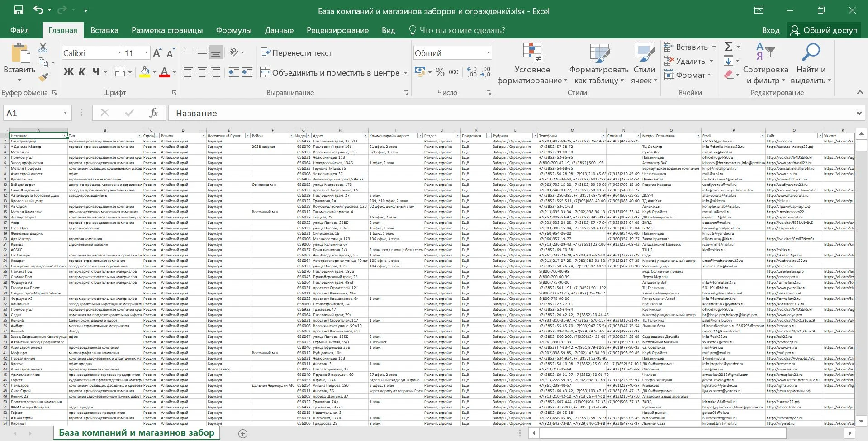Save the workbook with the floppy icon
This screenshot has height=441, width=868.
point(19,10)
